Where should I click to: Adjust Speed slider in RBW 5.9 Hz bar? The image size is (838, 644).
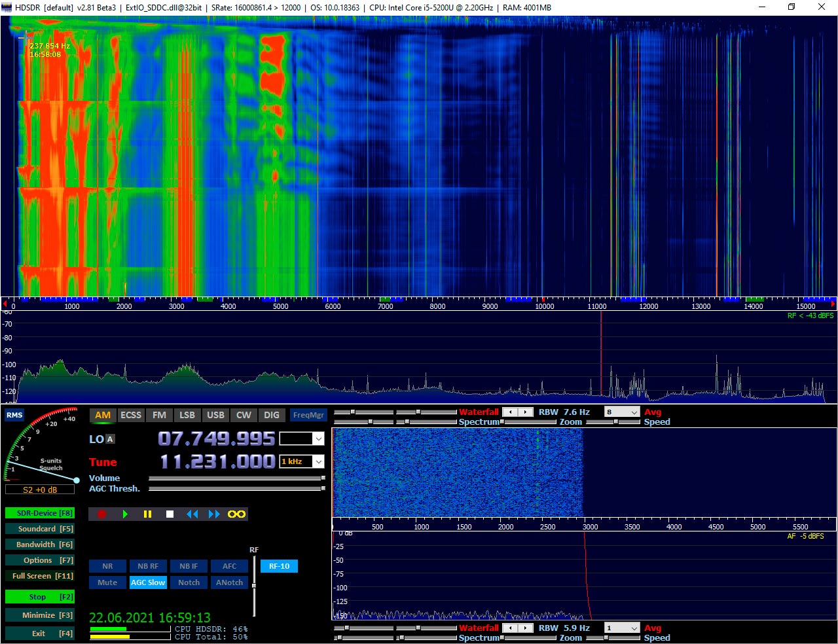point(613,638)
